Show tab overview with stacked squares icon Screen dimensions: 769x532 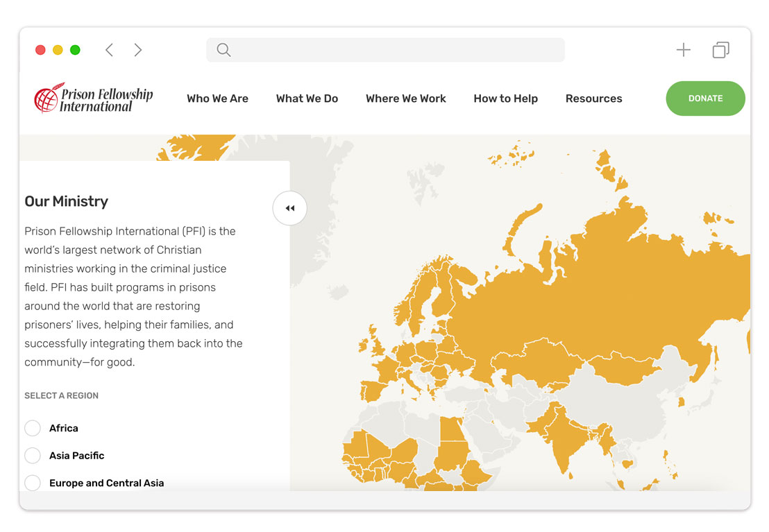point(720,50)
